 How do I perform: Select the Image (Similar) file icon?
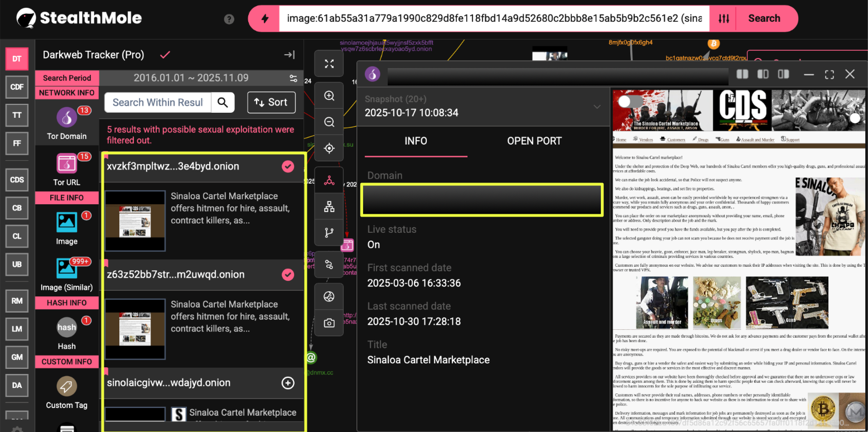coord(66,269)
